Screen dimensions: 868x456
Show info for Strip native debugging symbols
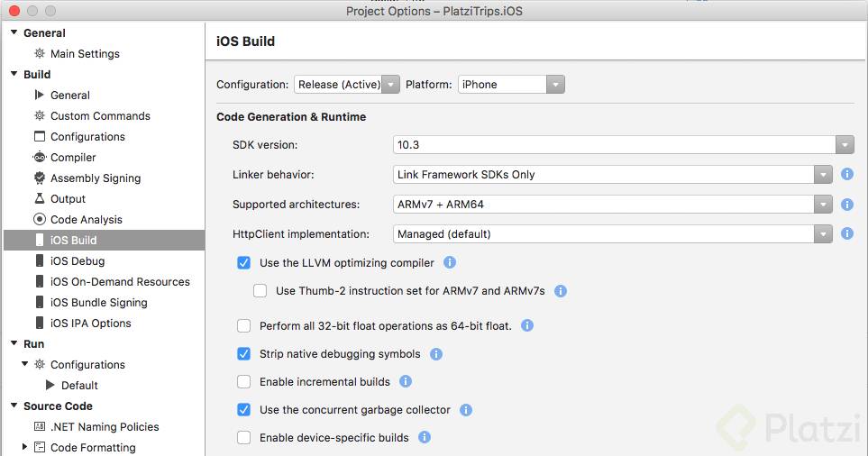(436, 353)
